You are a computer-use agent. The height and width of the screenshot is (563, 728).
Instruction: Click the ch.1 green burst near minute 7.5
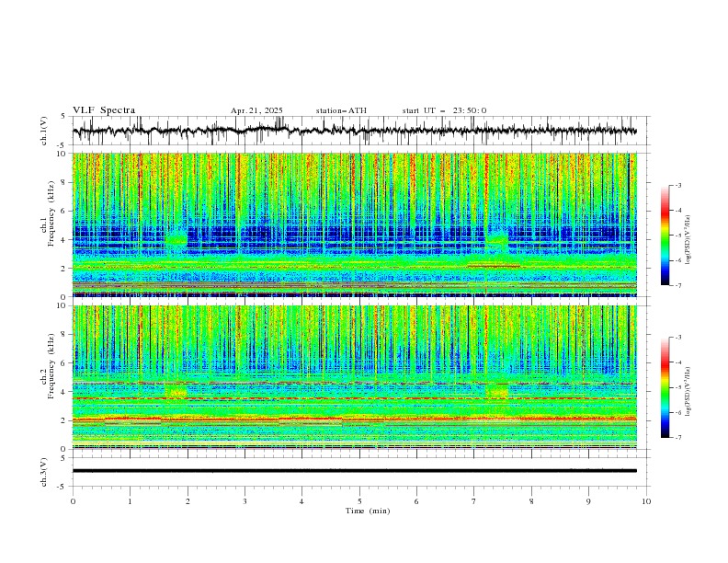(497, 240)
